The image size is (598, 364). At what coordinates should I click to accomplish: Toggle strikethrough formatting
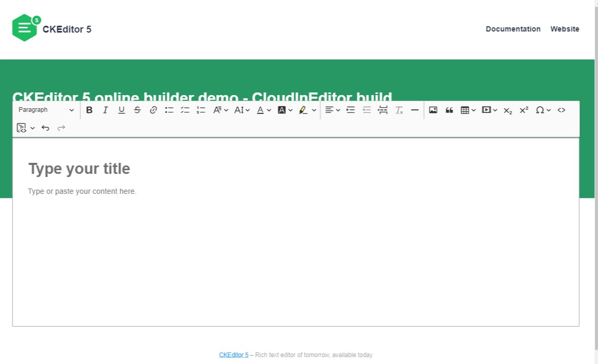coord(137,110)
